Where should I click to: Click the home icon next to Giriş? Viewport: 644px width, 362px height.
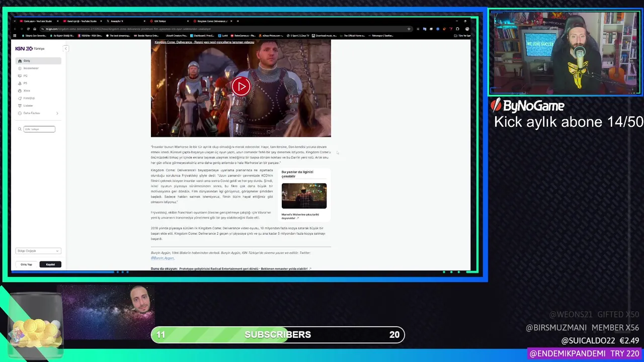(20, 61)
